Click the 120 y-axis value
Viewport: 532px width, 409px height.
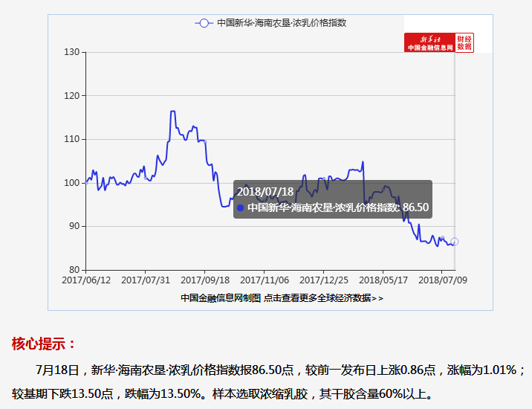[71, 96]
